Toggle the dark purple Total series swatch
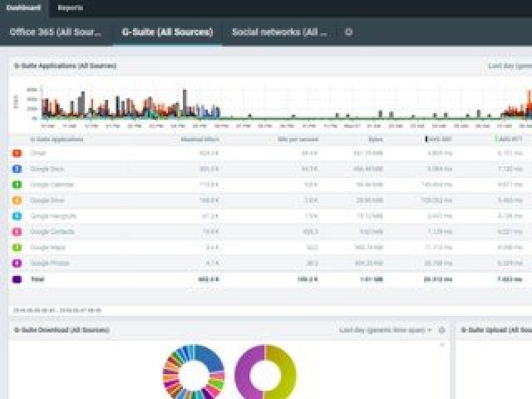The width and height of the screenshot is (532, 399). tap(17, 279)
